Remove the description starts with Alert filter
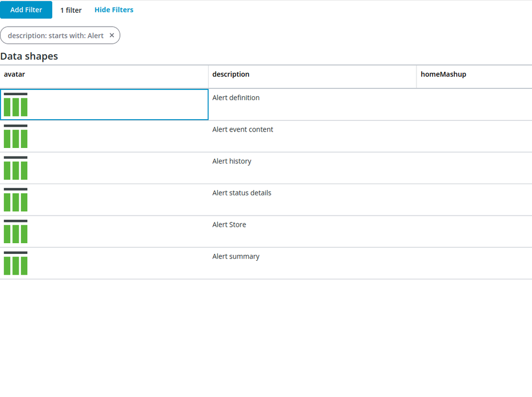532x397 pixels. (112, 35)
